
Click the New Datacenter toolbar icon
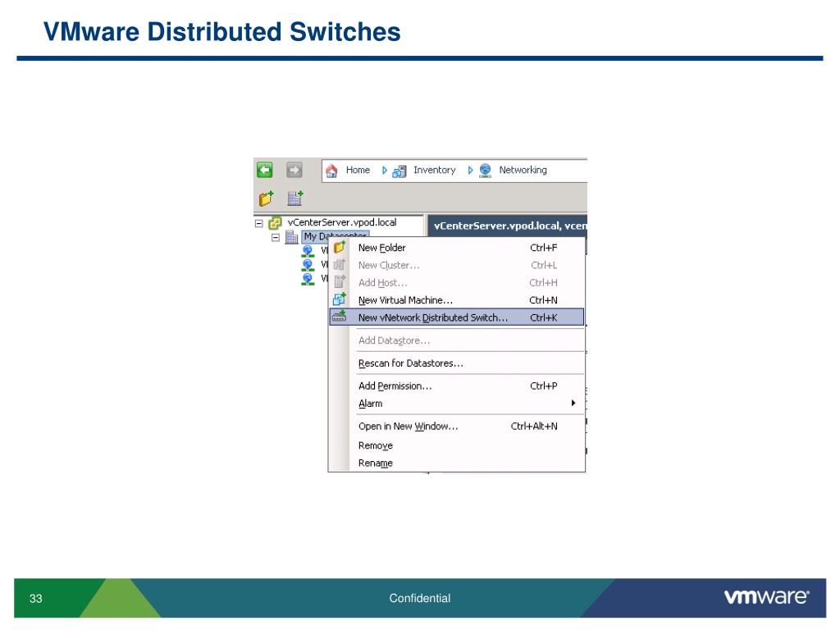click(295, 199)
